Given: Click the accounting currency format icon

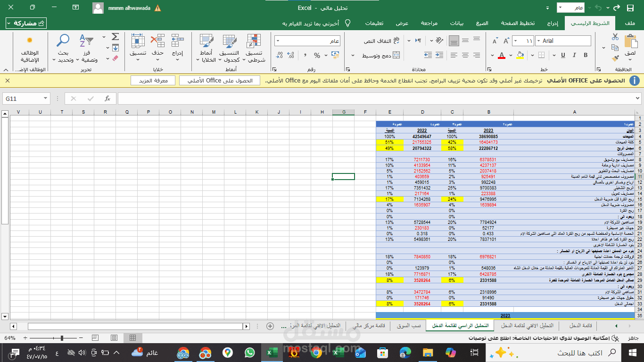Looking at the screenshot, I should pos(335,55).
